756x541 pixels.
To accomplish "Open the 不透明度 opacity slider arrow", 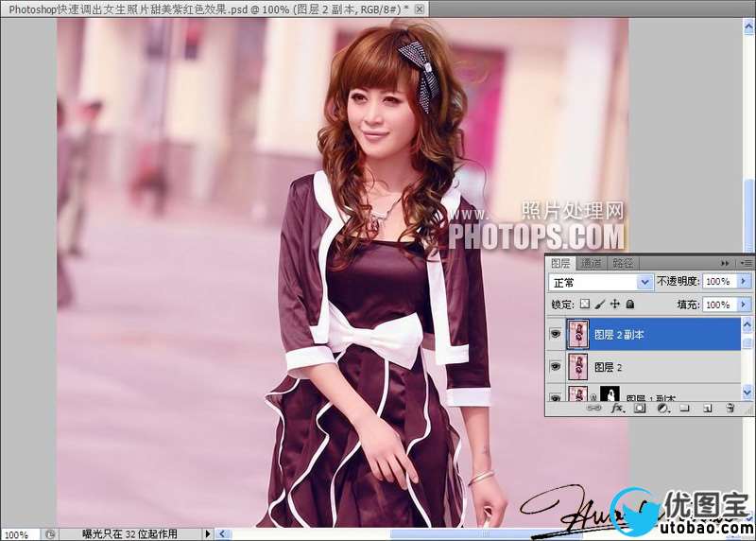I will pyautogui.click(x=744, y=281).
